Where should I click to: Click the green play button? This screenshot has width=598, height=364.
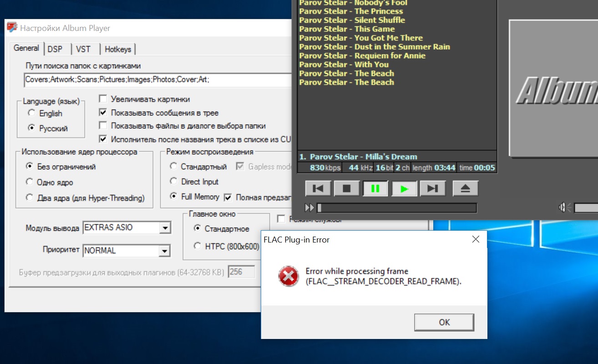pos(404,188)
